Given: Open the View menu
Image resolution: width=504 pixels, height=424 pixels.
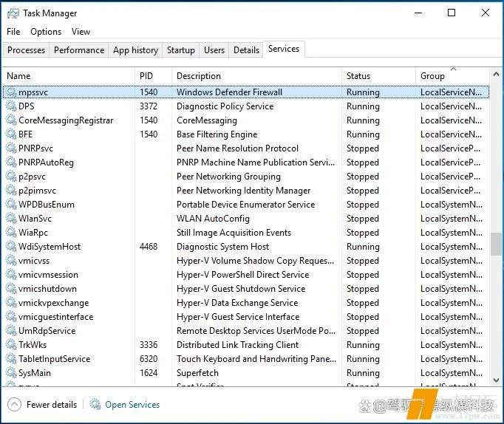Looking at the screenshot, I should (81, 32).
